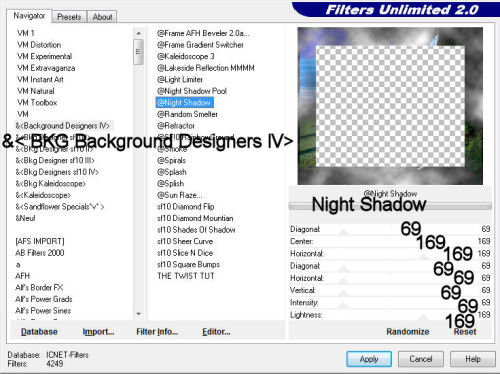Click the category list scroll-down arrow

click(x=138, y=314)
